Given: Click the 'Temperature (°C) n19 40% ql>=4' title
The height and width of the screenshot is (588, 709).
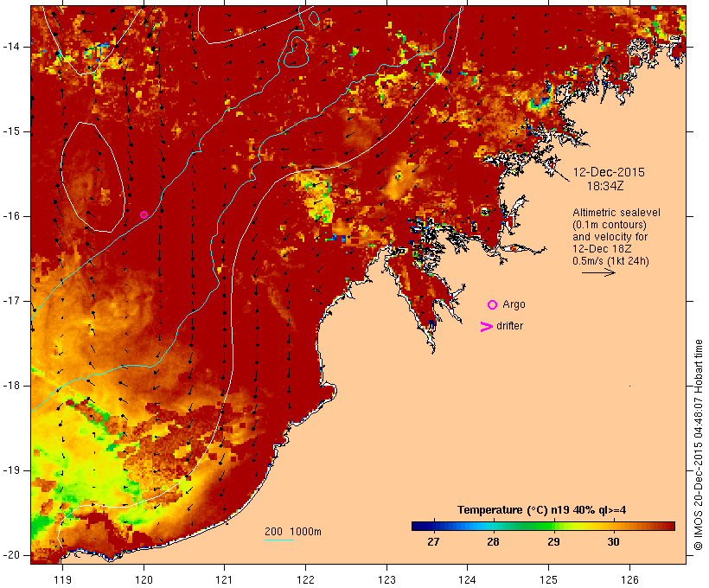Looking at the screenshot, I should [542, 510].
